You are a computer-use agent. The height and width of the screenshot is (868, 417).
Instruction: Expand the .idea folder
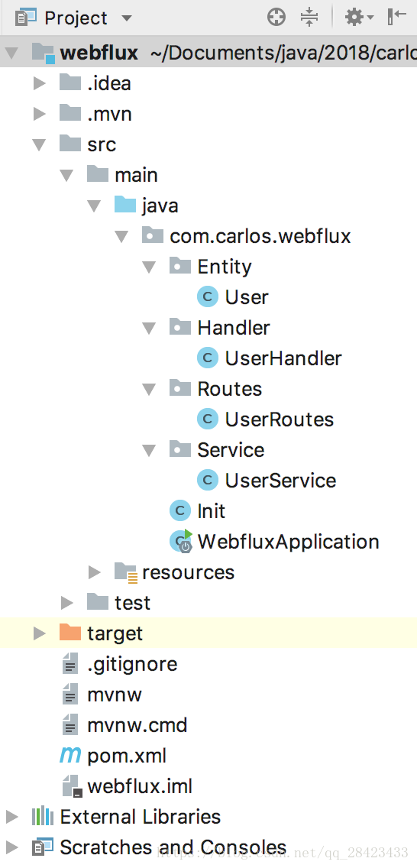coord(39,83)
